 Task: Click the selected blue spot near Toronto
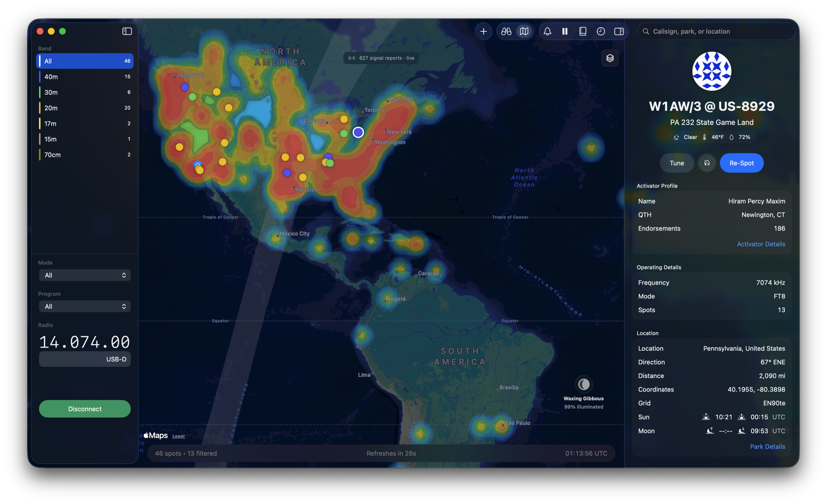[x=358, y=132]
